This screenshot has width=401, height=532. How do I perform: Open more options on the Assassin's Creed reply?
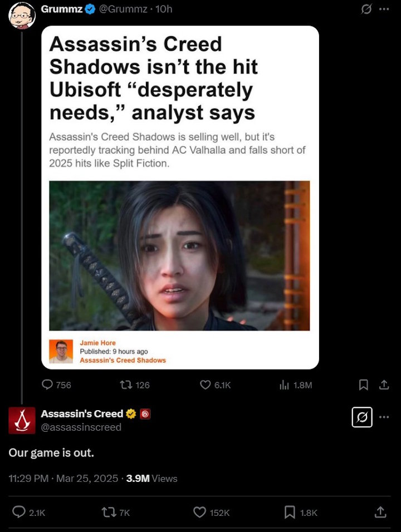click(x=384, y=417)
